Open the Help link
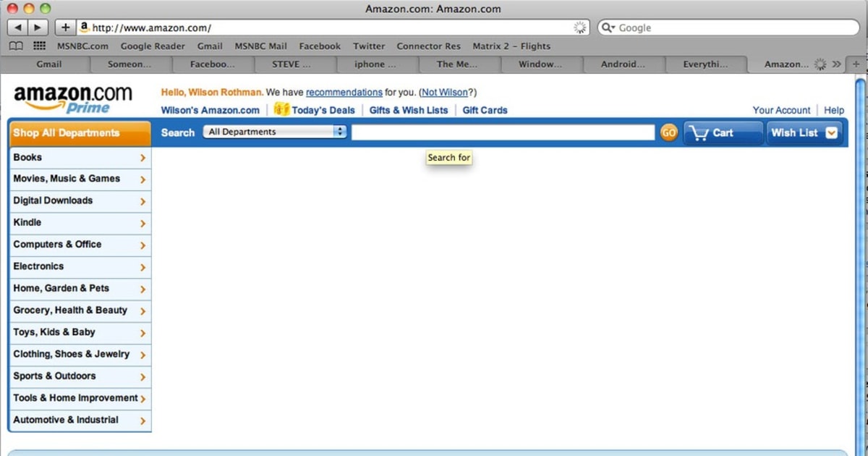Screen dimensions: 868x456 pyautogui.click(x=834, y=110)
